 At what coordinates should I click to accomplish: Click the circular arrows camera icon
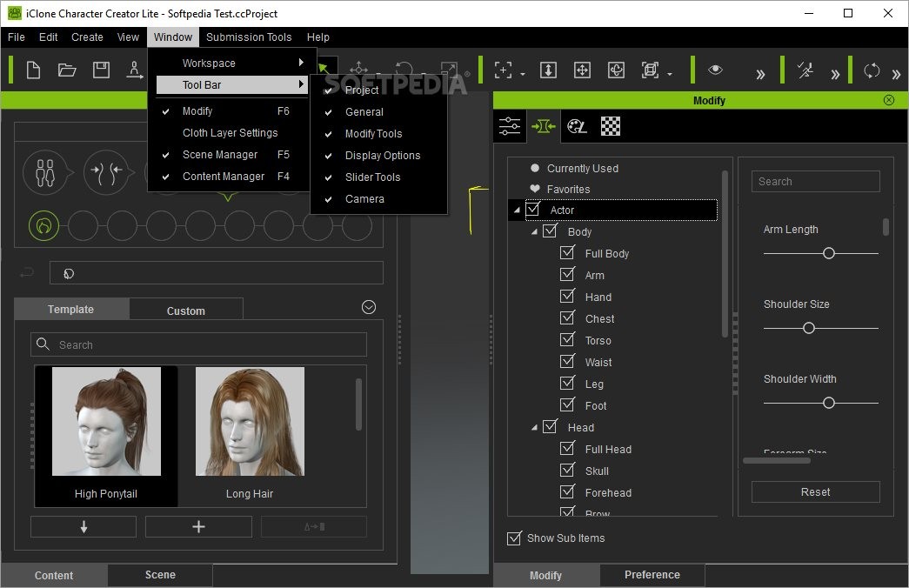pyautogui.click(x=872, y=70)
